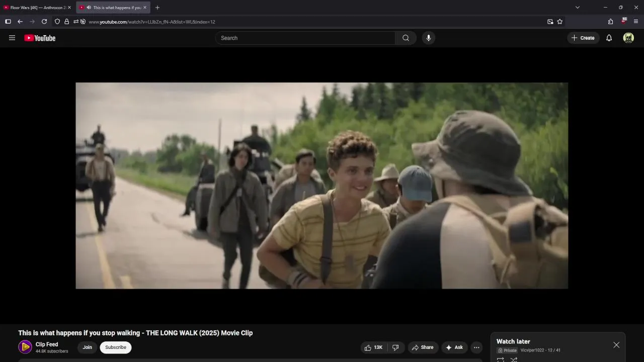Open tracking protection shield panel

coord(57,22)
